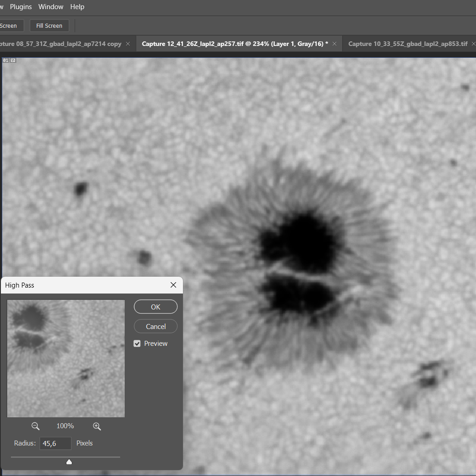This screenshot has width=476, height=476.
Task: Close the Capture 08_57_31Z copy tab
Action: (x=128, y=44)
